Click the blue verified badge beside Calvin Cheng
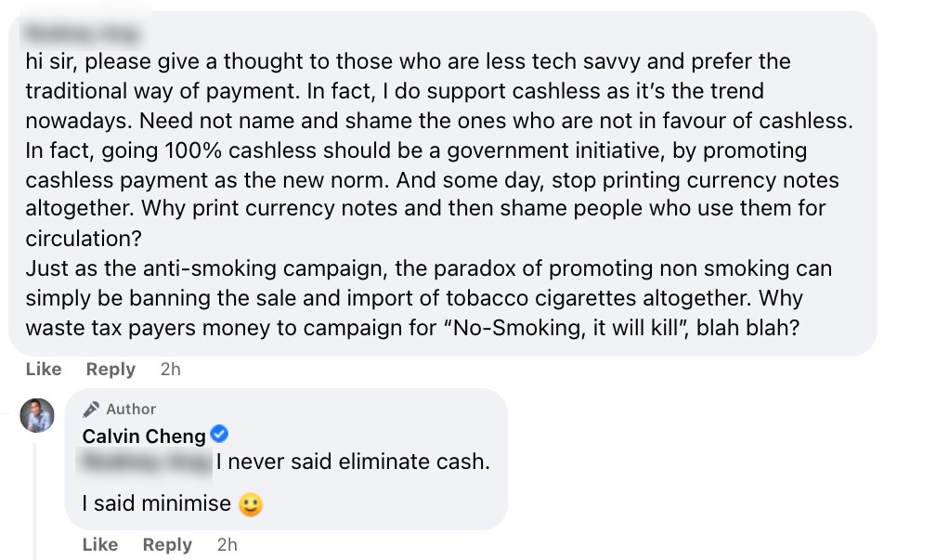The width and height of the screenshot is (936, 560). pyautogui.click(x=220, y=434)
